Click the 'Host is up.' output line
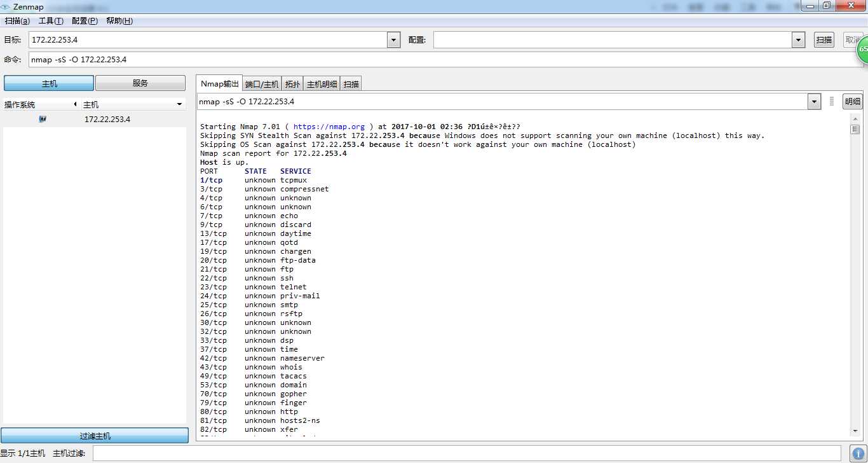This screenshot has height=463, width=868. pyautogui.click(x=224, y=162)
